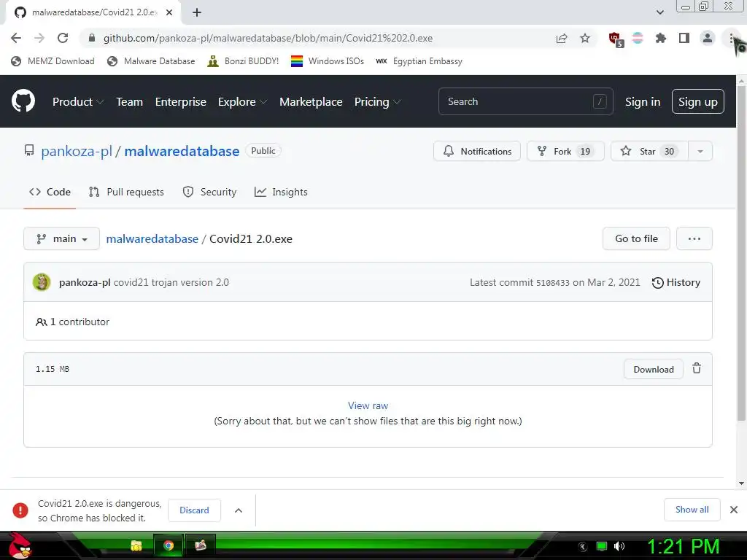Click Enterprise in the header
The height and width of the screenshot is (560, 747).
click(181, 102)
